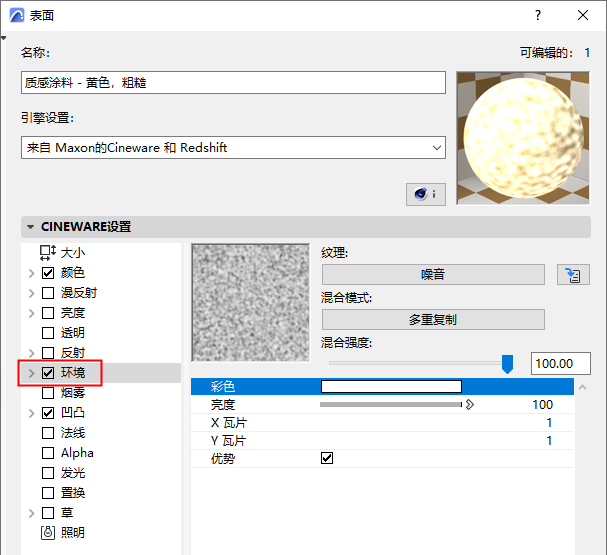Toggle the 颜色 channel checkbox
The width and height of the screenshot is (607, 555).
[x=48, y=273]
